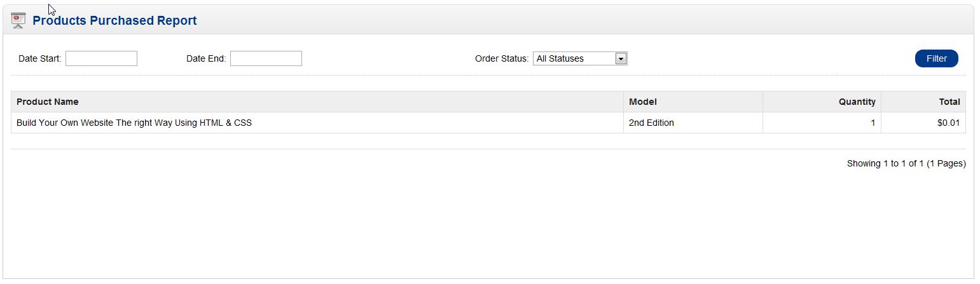Screen dimensions: 980x284
Task: Click the All Statuses dropdown arrow
Action: (621, 58)
